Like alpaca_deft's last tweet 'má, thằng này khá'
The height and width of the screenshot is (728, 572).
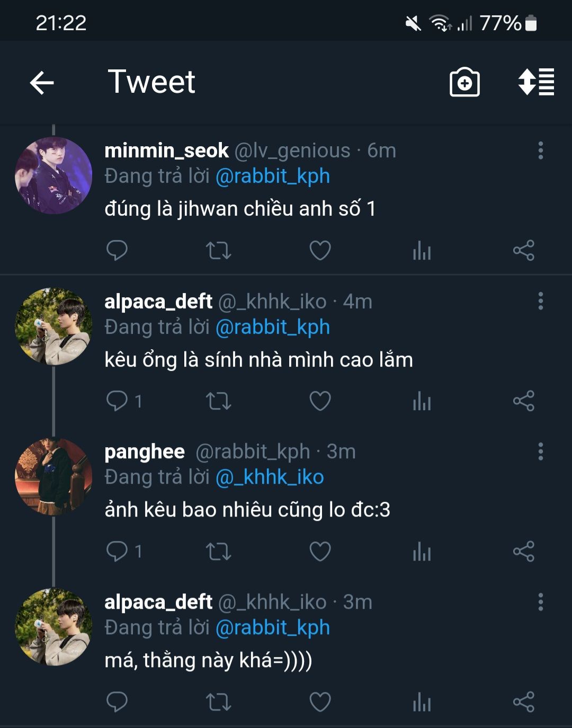[320, 702]
